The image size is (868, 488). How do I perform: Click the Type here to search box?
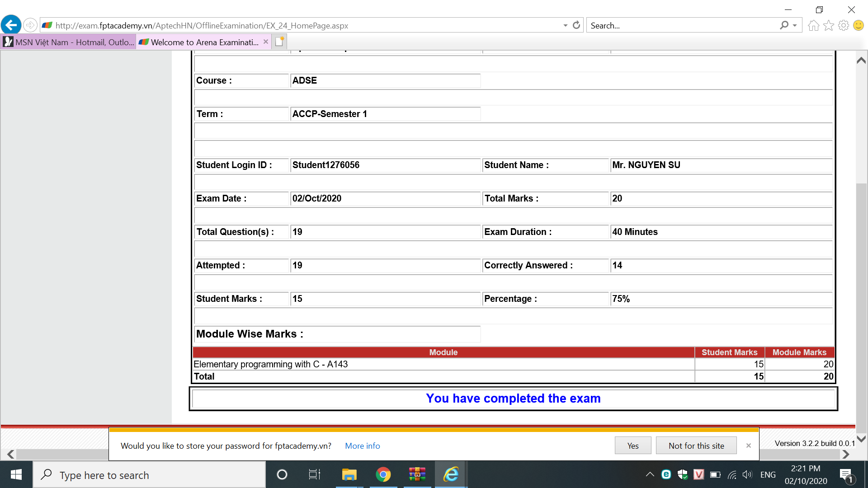(x=149, y=475)
